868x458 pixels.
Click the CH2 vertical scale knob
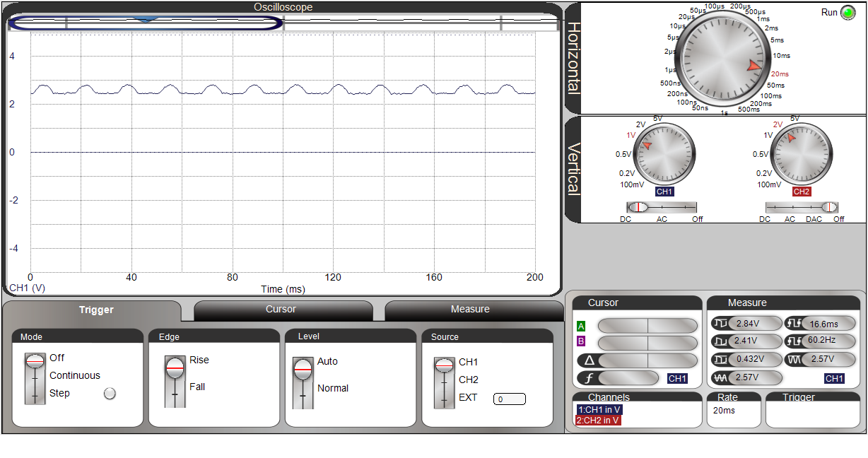(x=801, y=153)
